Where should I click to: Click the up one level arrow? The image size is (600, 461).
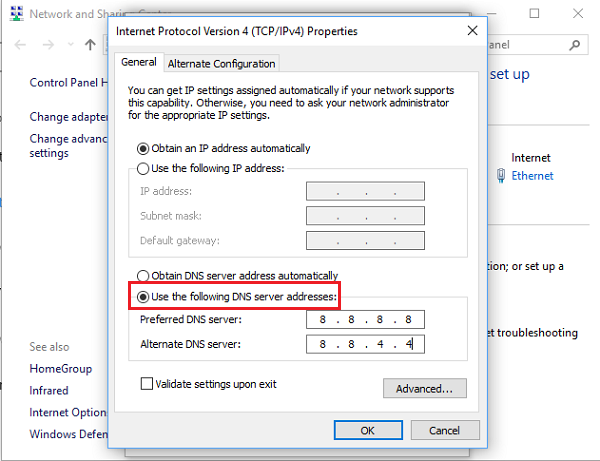(91, 45)
